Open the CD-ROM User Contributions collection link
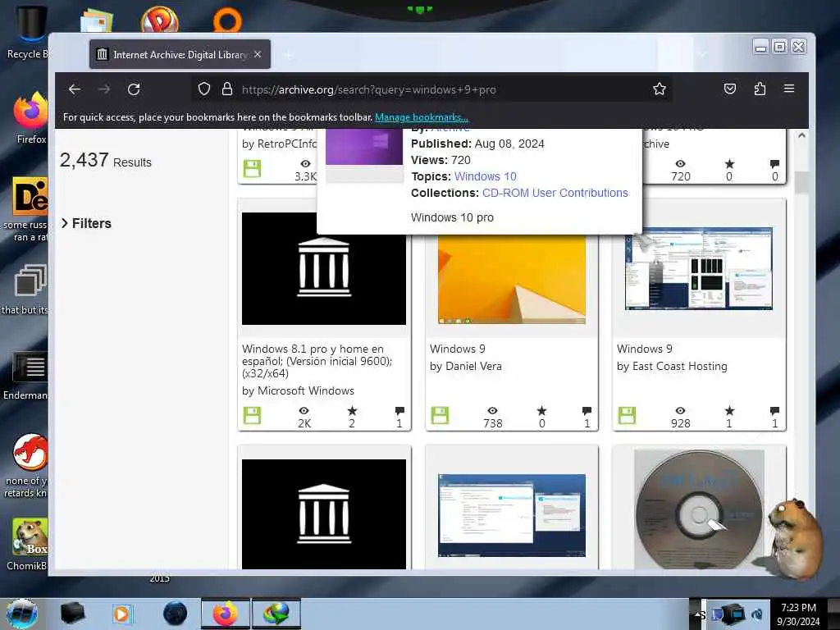The height and width of the screenshot is (630, 840). 555,193
